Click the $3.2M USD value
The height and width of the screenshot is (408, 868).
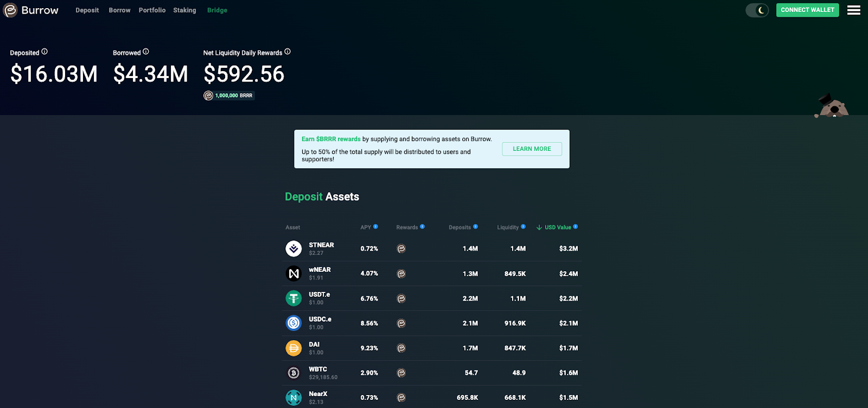[x=569, y=248]
